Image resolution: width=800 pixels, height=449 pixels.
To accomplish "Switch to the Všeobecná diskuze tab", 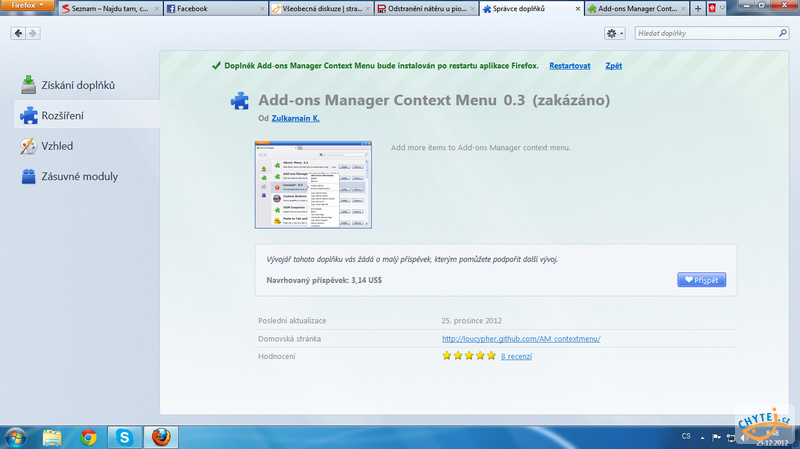I will pyautogui.click(x=321, y=9).
